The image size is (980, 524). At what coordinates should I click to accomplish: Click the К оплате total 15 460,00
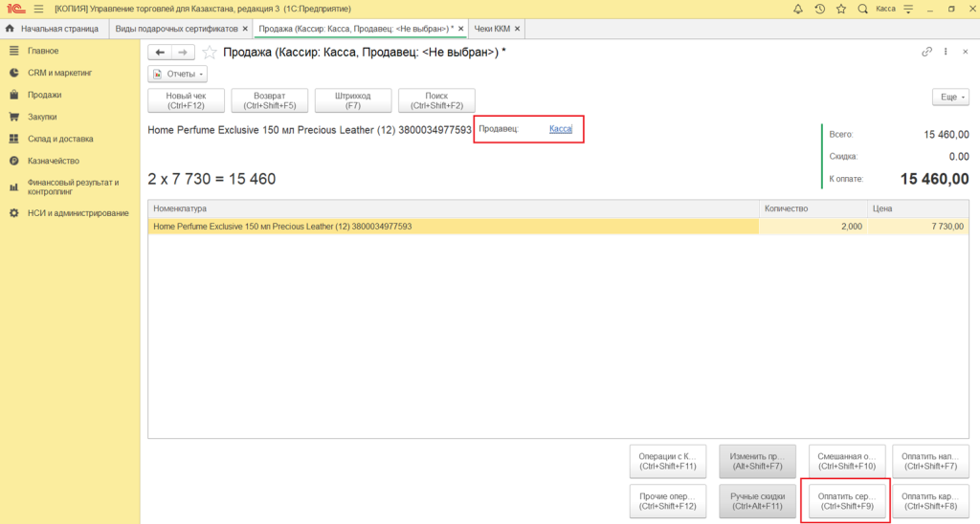[x=934, y=179]
